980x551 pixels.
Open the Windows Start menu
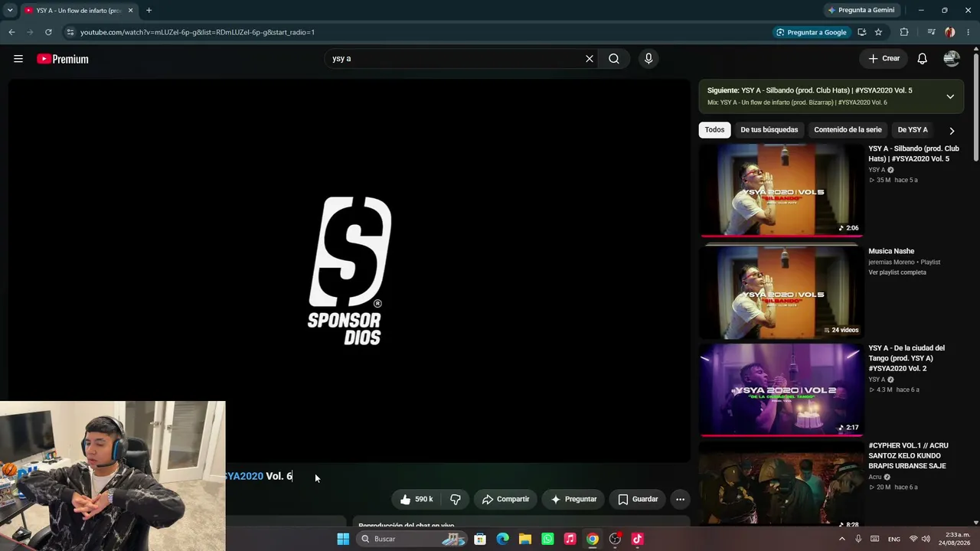coord(343,539)
